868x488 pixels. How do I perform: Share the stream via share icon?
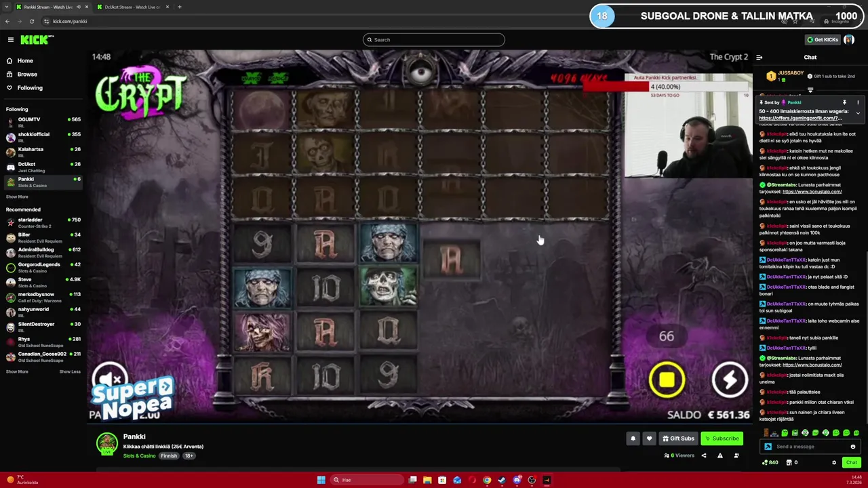[703, 455]
